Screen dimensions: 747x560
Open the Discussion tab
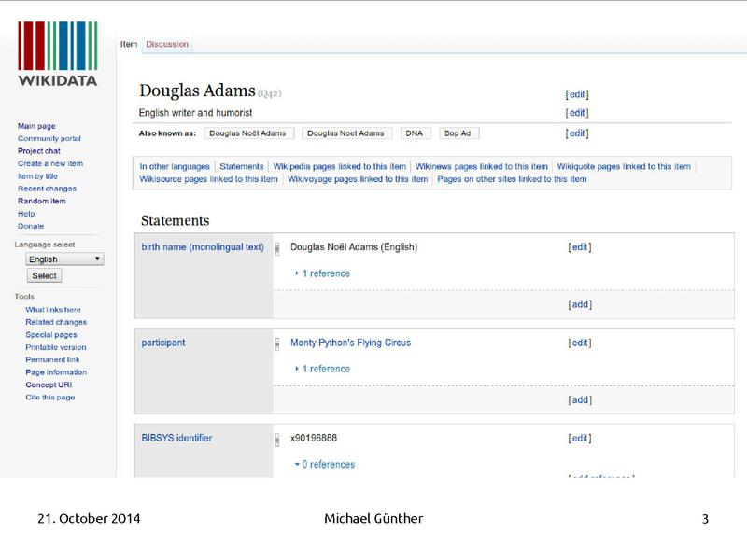[167, 44]
